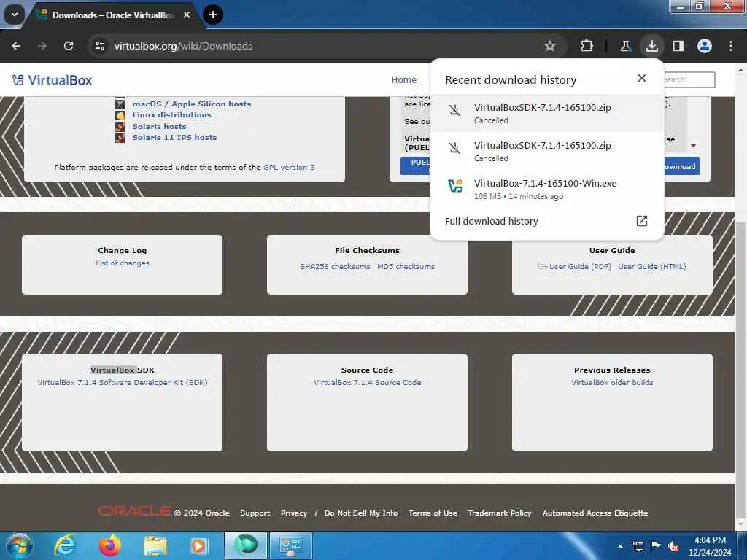
Task: Open Linux distributions link
Action: tap(171, 114)
